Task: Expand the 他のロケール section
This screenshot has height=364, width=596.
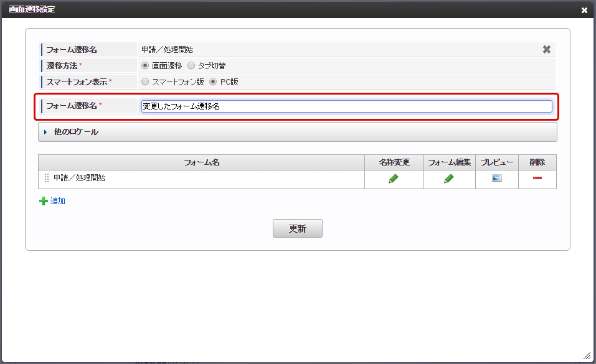Action: pyautogui.click(x=298, y=132)
